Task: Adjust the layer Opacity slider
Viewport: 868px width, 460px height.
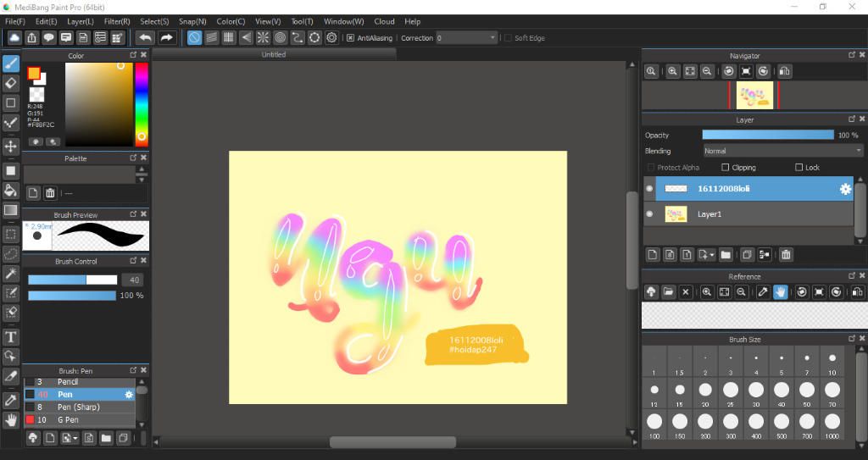Action: [768, 135]
